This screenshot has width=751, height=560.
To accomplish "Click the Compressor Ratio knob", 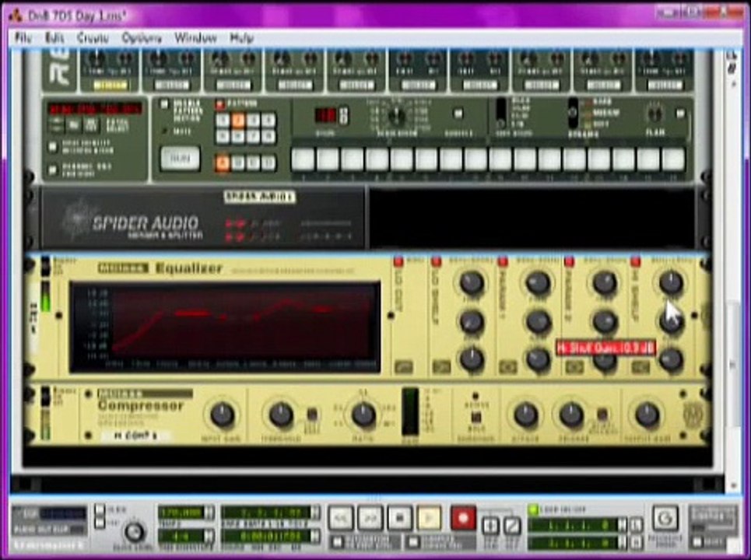I will (363, 415).
